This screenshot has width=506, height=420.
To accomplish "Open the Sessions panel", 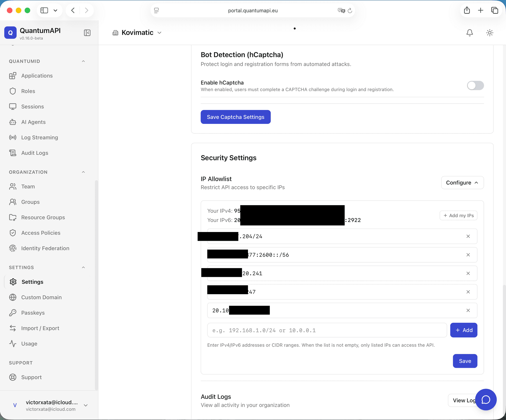I will 32,107.
